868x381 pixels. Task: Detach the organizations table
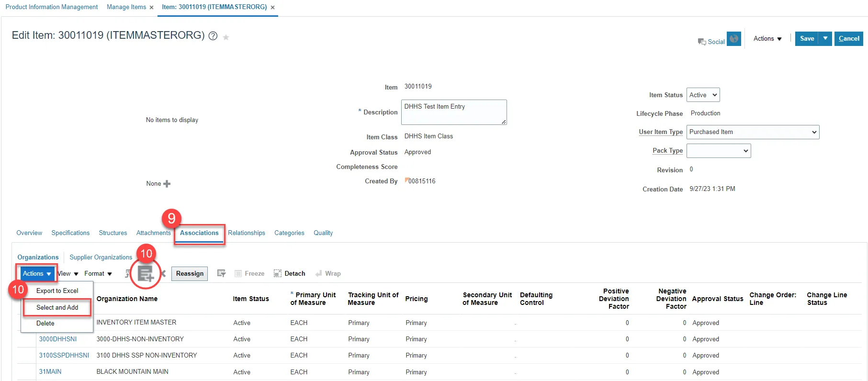[x=290, y=273]
